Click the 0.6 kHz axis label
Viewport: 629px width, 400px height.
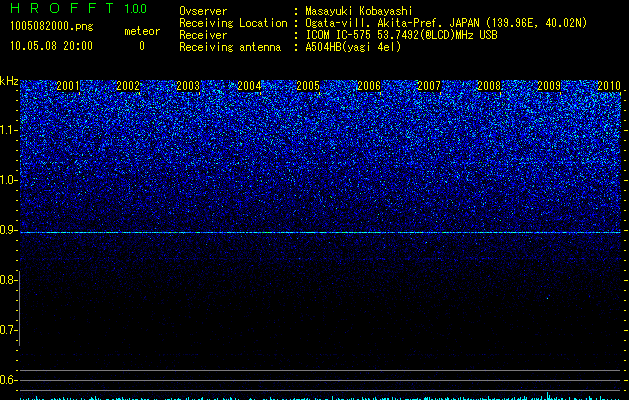coord(8,380)
